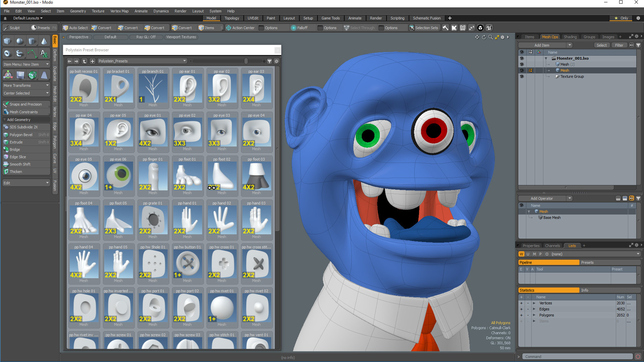
Task: Select the Sphere primitive tool
Action: (x=20, y=41)
